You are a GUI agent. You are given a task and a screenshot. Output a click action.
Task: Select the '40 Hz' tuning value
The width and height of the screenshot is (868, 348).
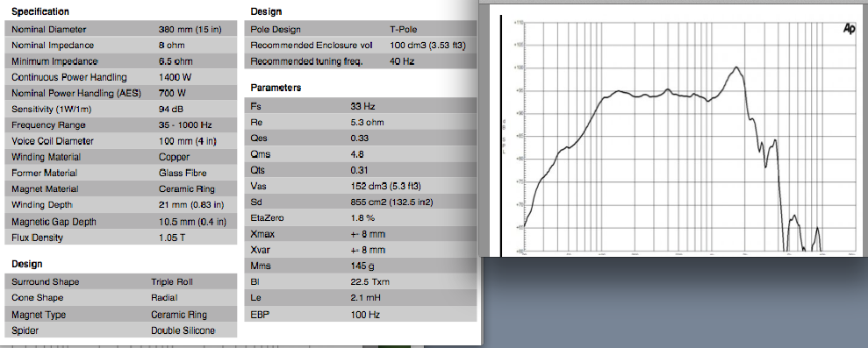402,61
